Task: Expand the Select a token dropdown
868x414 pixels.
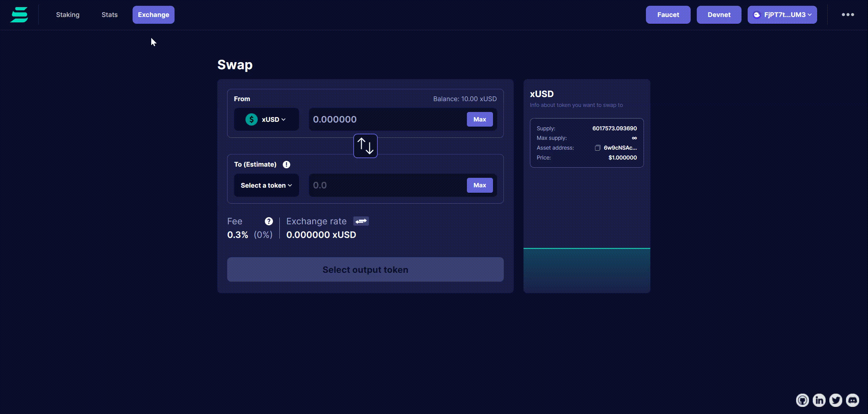Action: click(x=266, y=185)
